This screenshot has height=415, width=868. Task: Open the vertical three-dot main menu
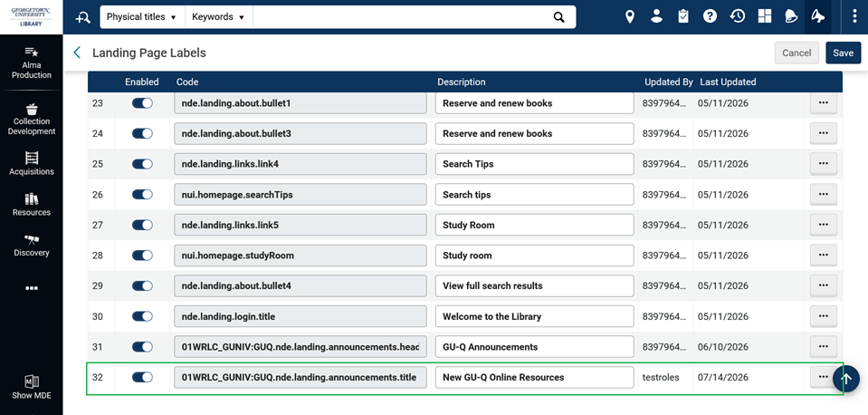click(x=854, y=16)
